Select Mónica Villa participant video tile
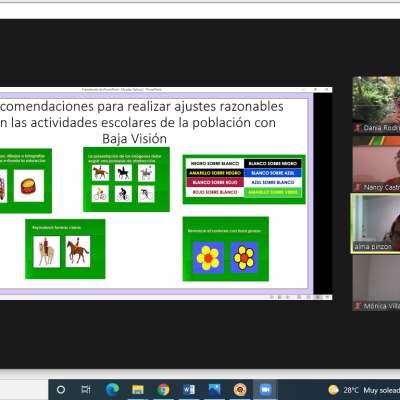The width and height of the screenshot is (400, 400). pyautogui.click(x=376, y=283)
